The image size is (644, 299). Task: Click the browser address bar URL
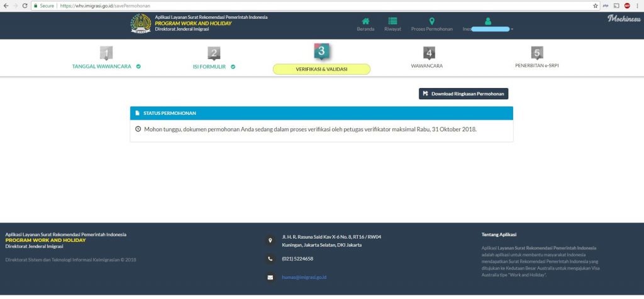(x=105, y=6)
